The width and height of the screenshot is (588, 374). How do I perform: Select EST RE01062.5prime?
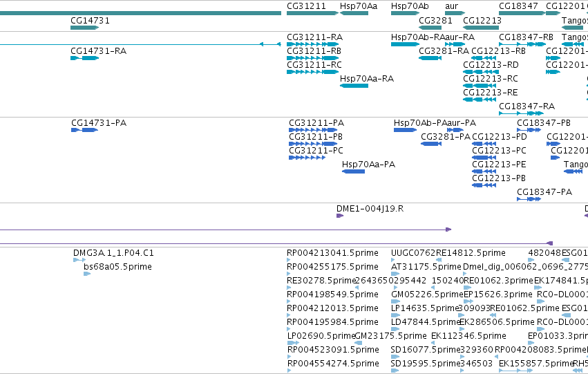(x=493, y=315)
